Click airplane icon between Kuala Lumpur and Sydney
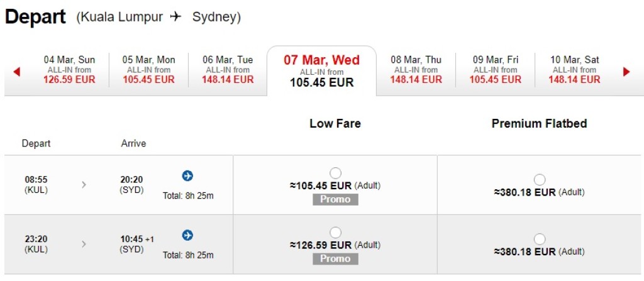Screen dimensions: 644x281 (175, 17)
